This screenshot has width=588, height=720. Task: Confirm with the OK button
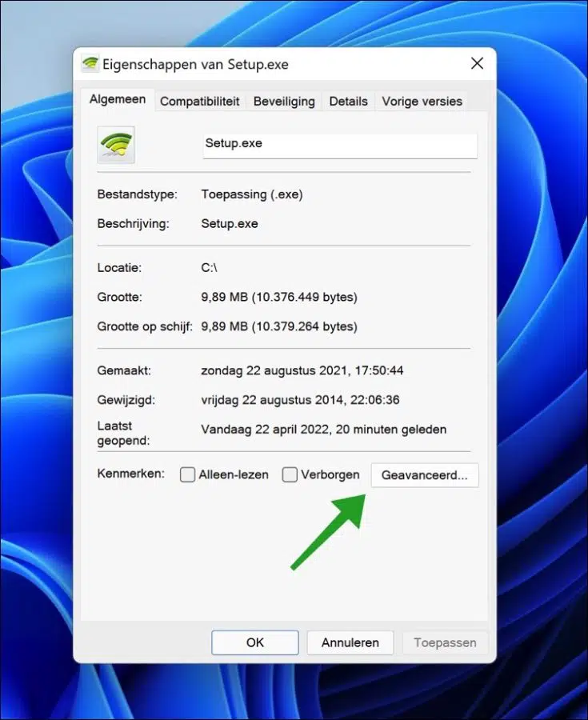(255, 642)
